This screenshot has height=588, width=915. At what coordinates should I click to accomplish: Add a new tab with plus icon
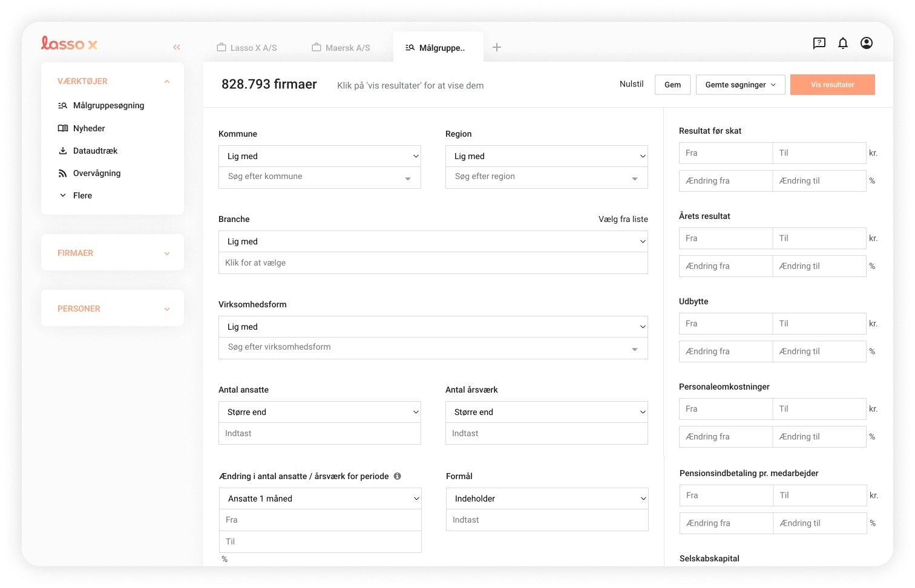pyautogui.click(x=497, y=47)
